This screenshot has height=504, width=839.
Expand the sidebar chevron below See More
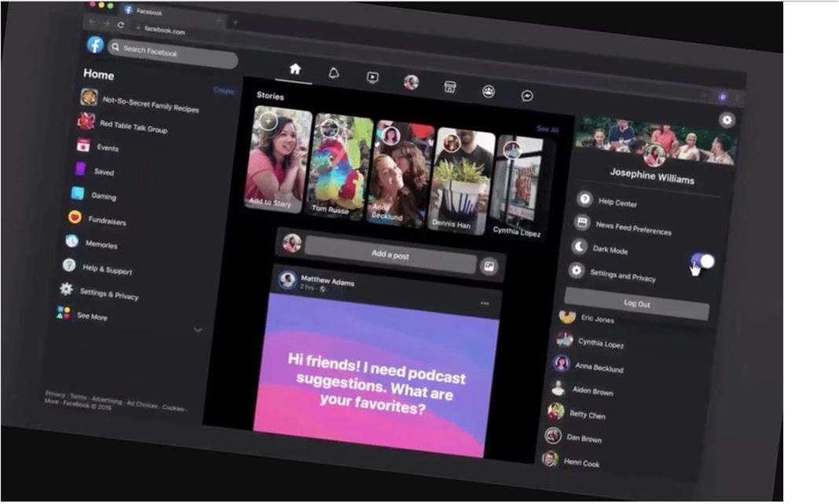(197, 331)
